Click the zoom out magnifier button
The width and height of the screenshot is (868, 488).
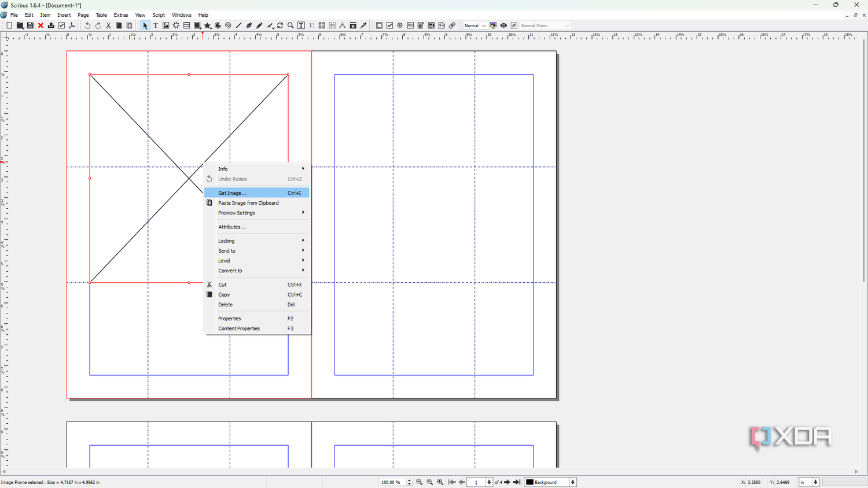420,482
